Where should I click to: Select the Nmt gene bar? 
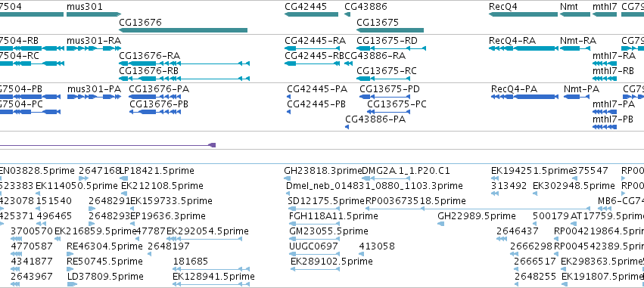pos(575,14)
